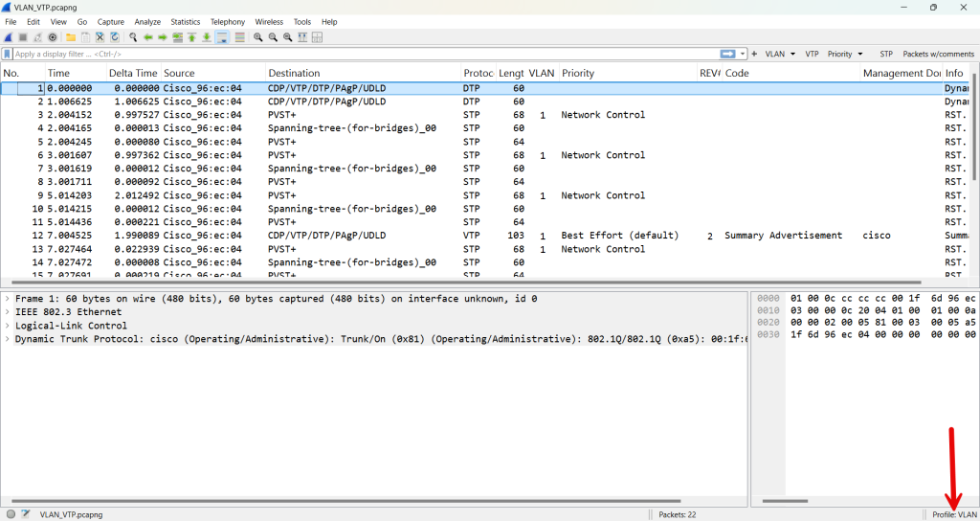Click the Find packet magnifier icon
The width and height of the screenshot is (980, 521).
[133, 37]
